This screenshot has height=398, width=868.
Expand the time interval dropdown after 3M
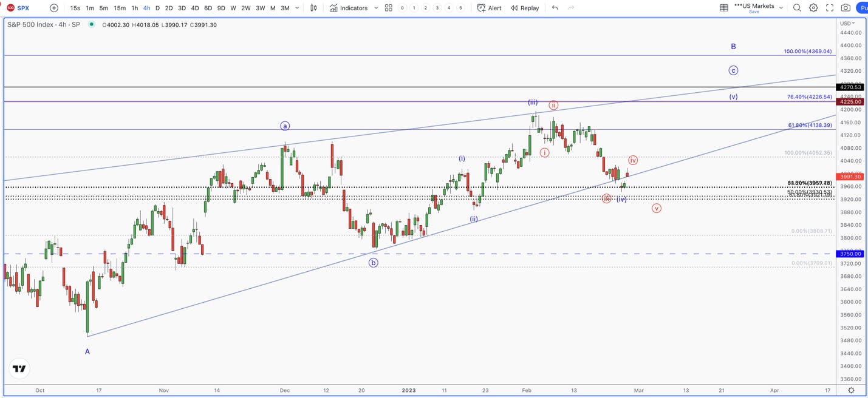tap(297, 8)
